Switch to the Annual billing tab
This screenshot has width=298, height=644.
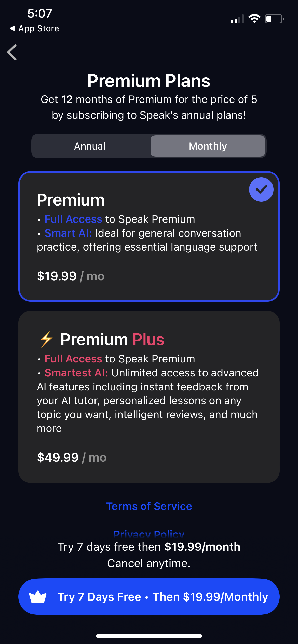click(90, 146)
